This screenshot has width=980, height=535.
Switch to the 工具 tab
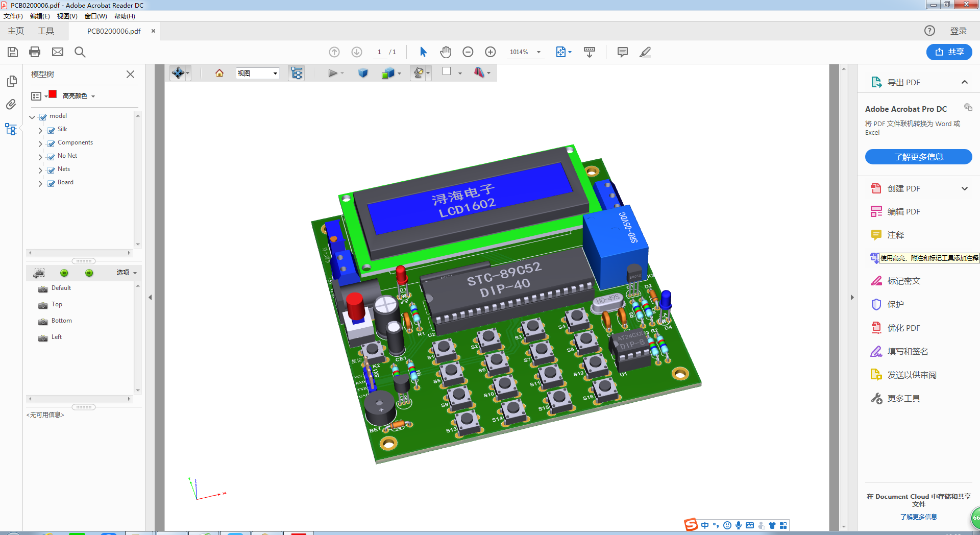coord(46,31)
